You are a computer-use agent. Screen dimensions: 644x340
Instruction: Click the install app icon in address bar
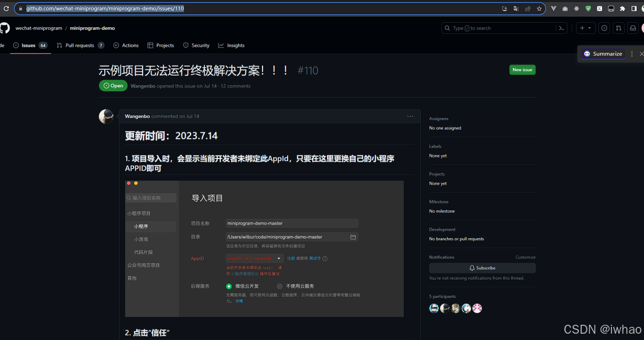pyautogui.click(x=504, y=8)
